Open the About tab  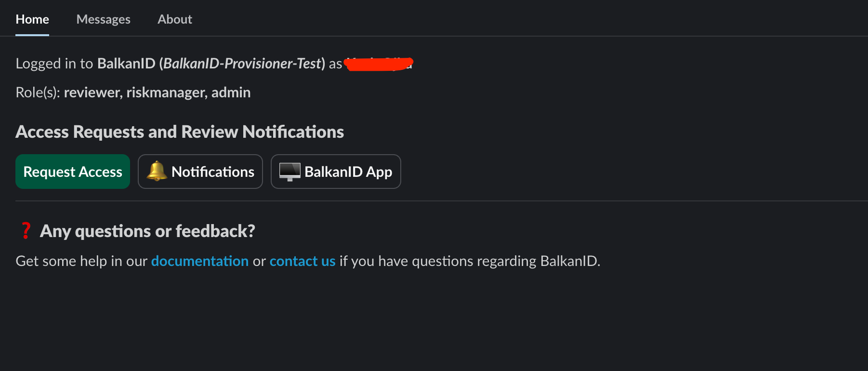click(x=174, y=19)
